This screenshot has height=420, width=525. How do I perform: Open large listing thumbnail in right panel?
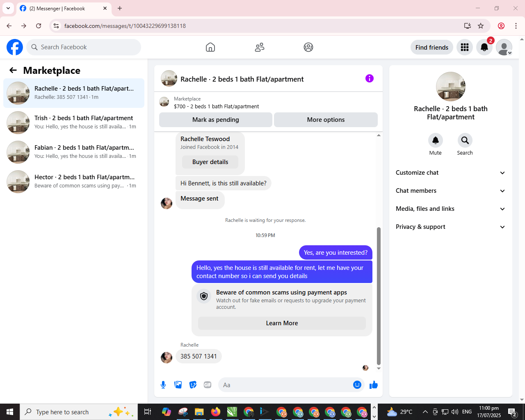click(451, 87)
